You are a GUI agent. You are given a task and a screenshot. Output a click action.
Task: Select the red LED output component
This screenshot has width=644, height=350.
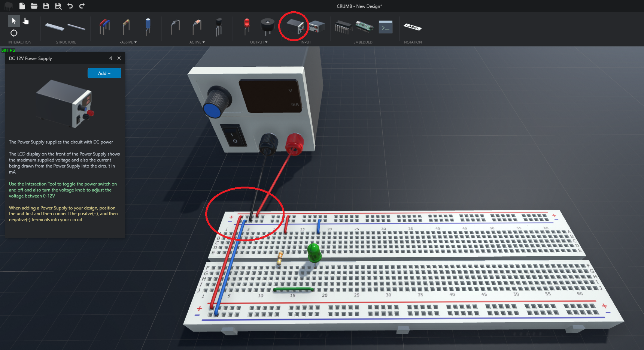247,26
